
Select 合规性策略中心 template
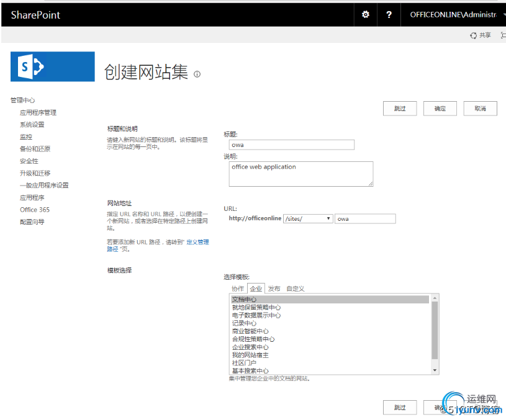[x=330, y=339]
